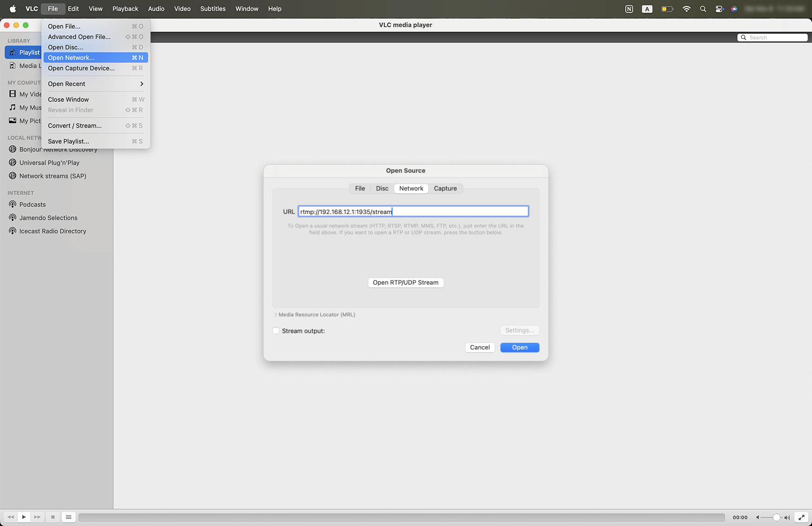Toggle the playlist view button

pos(69,517)
